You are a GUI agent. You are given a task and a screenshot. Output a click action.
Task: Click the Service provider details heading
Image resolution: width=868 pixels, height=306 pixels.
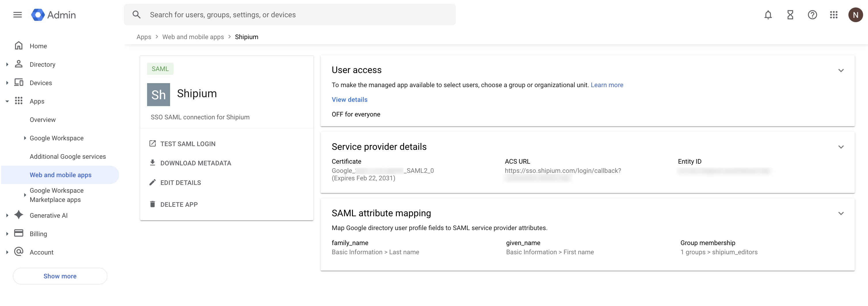[379, 147]
